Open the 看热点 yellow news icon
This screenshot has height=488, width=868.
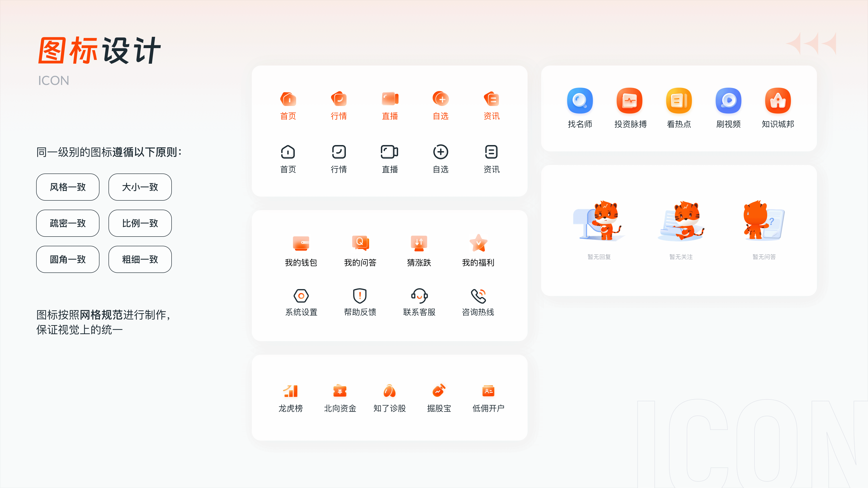click(x=679, y=101)
